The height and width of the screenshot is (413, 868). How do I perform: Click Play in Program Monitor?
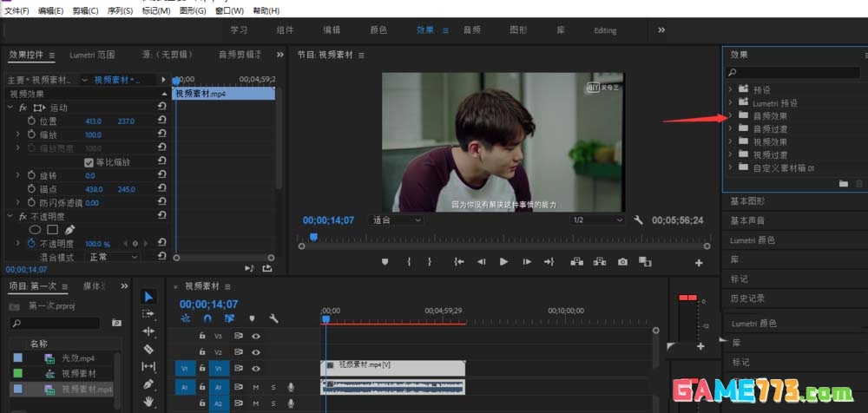pos(503,262)
